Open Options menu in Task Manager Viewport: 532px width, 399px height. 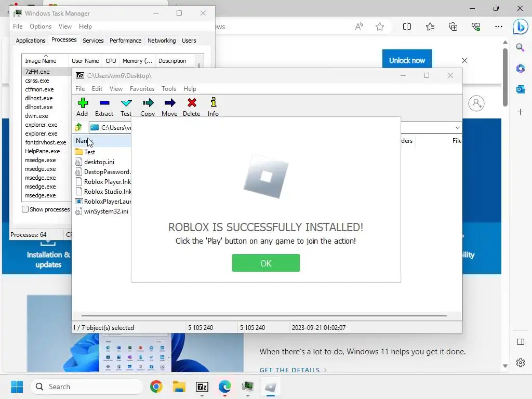[41, 26]
